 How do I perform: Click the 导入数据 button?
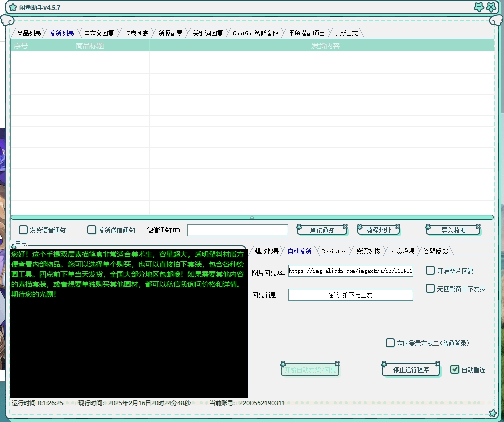pos(453,230)
